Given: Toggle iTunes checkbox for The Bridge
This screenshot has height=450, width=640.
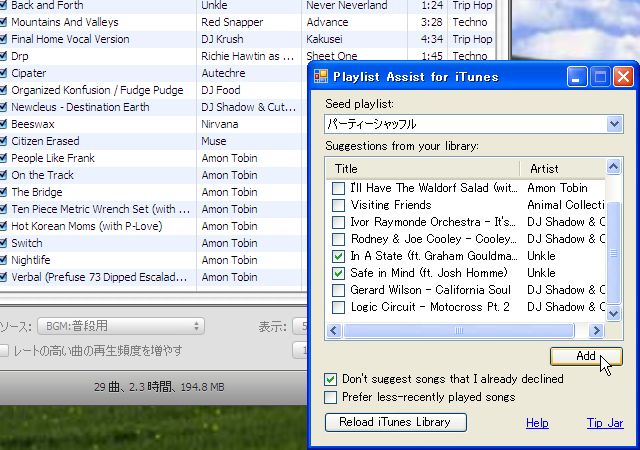Looking at the screenshot, I should [x=3, y=192].
